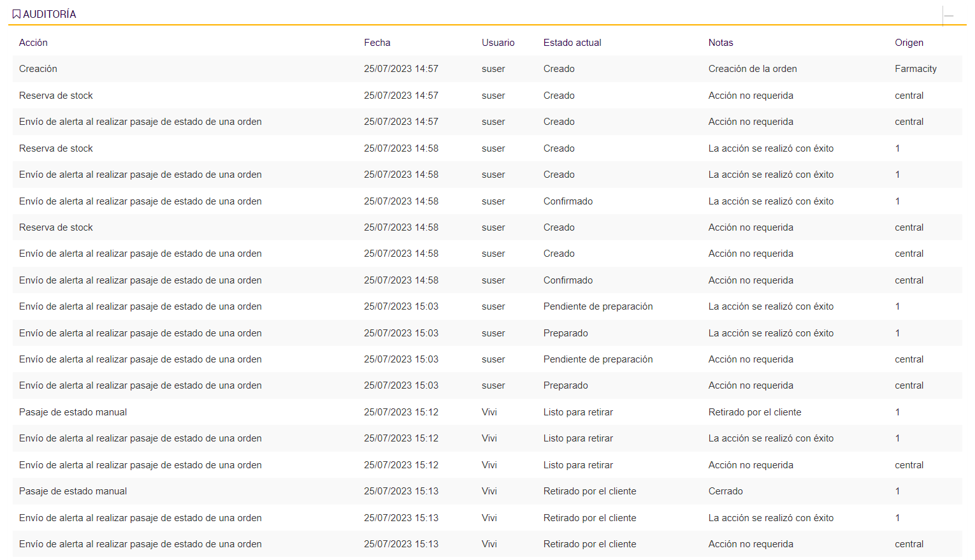Click the Acción column header
The width and height of the screenshot is (975, 560).
[x=33, y=43]
